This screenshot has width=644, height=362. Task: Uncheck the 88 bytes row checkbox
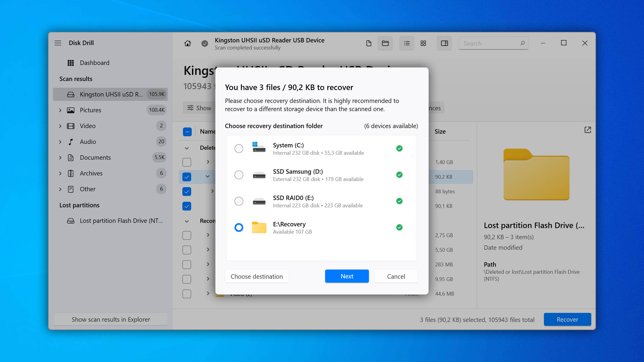point(187,192)
